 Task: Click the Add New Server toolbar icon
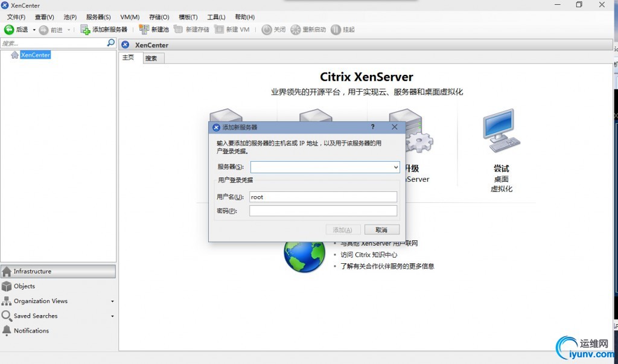tap(85, 30)
